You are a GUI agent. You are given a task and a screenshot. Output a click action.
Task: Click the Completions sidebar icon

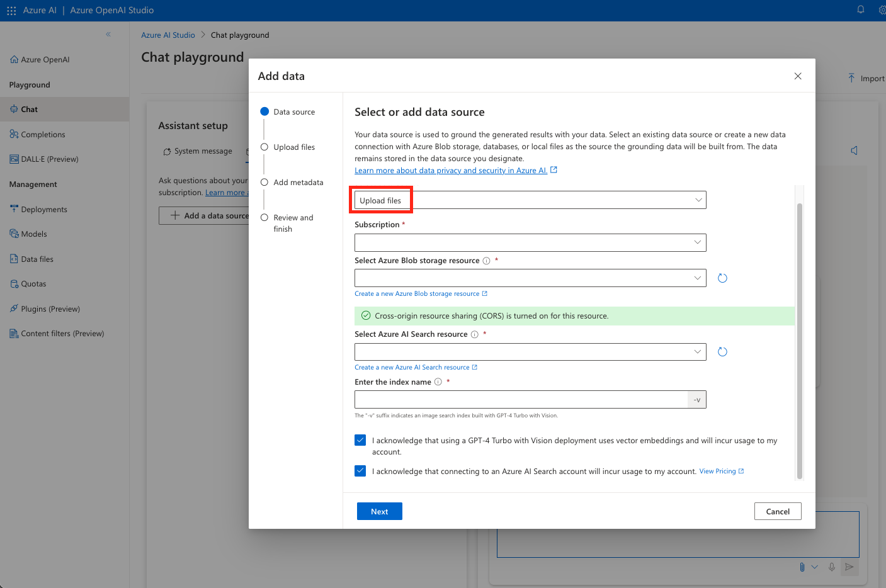pyautogui.click(x=14, y=134)
